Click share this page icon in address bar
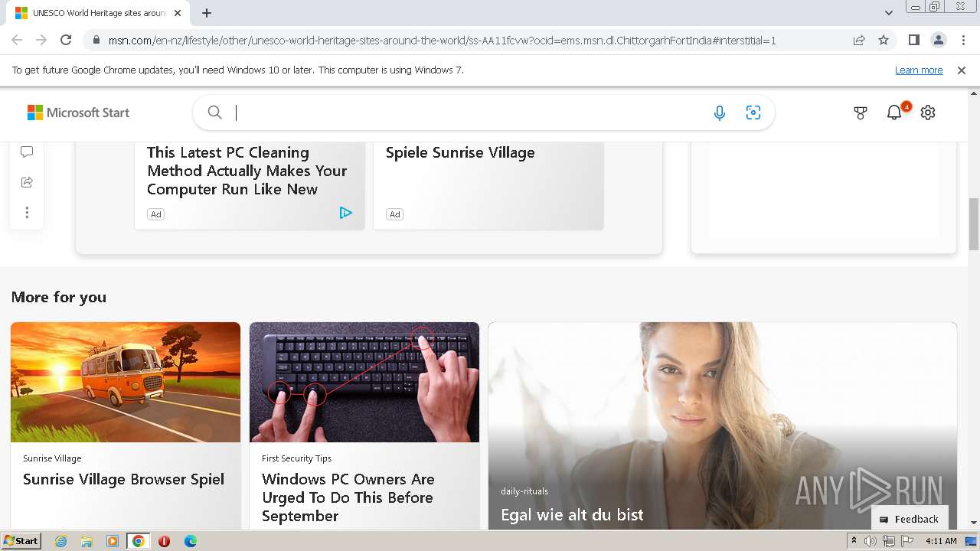This screenshot has height=551, width=980. click(x=859, y=40)
